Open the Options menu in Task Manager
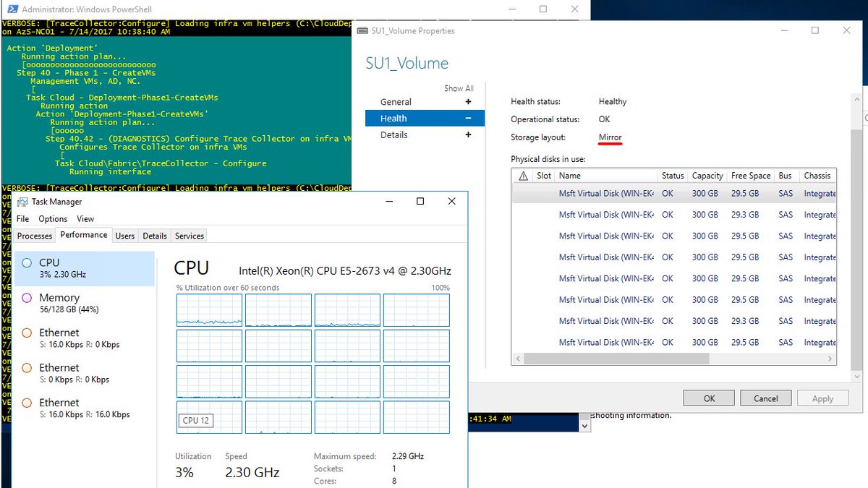Image resolution: width=868 pixels, height=488 pixels. (53, 218)
